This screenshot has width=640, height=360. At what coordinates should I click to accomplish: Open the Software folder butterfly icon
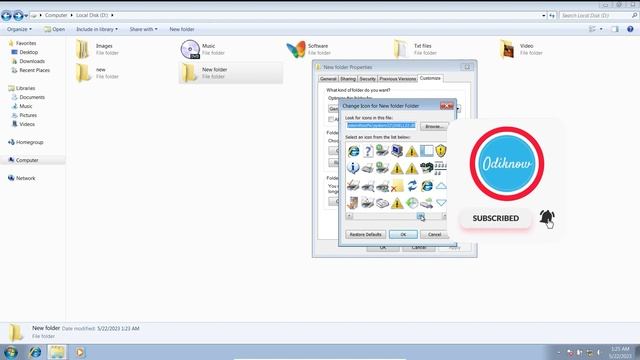click(296, 49)
